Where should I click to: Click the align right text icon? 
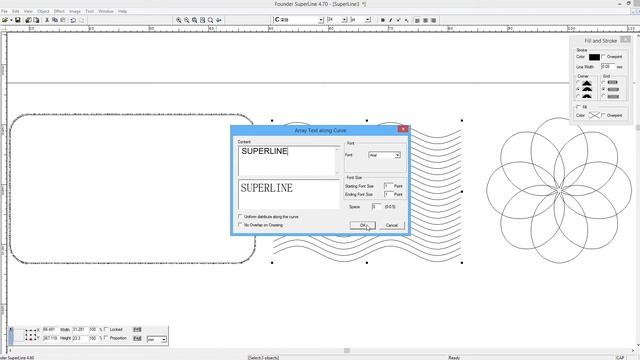pos(433,20)
